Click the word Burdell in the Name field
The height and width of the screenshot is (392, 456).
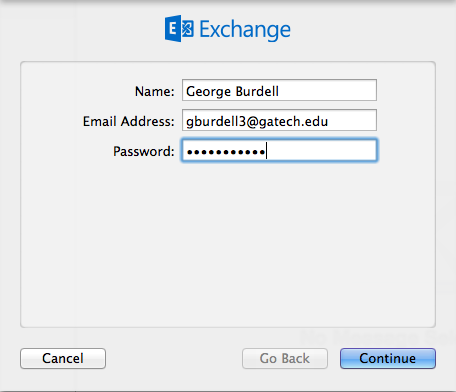[257, 91]
